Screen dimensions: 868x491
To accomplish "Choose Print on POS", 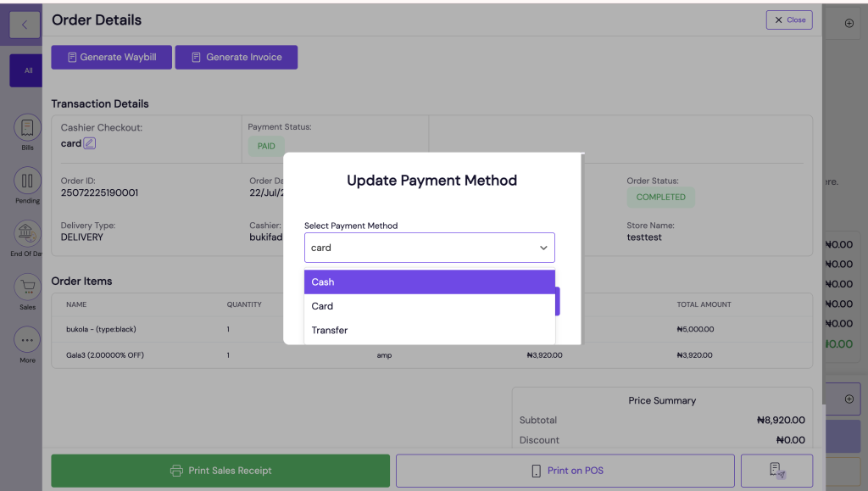I will [x=566, y=471].
